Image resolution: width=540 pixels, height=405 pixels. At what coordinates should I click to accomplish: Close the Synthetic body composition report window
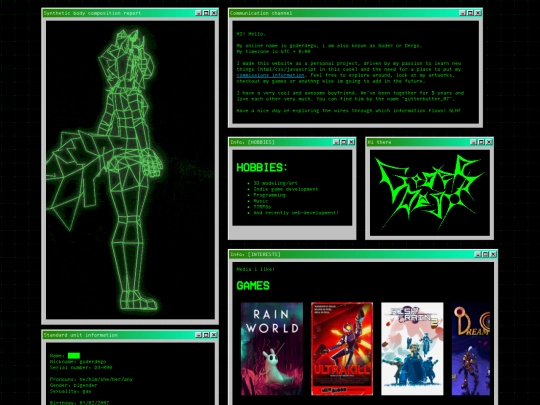(214, 13)
